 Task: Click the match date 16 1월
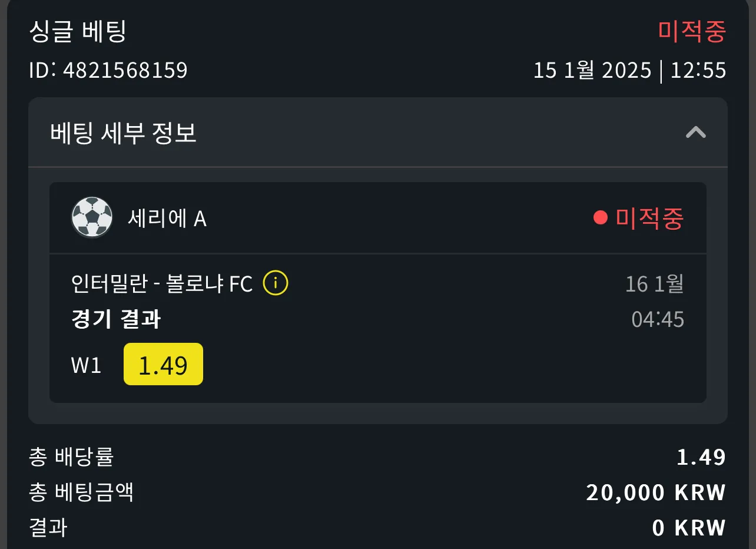655,284
